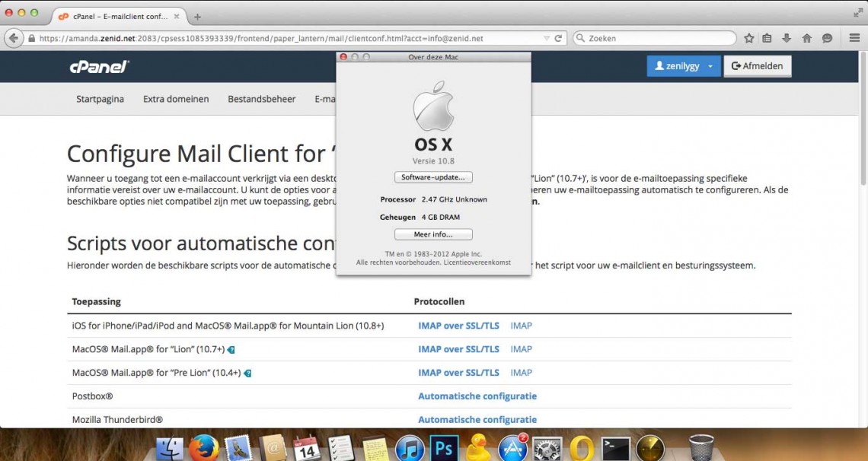
Task: Open the Notes app in the dock
Action: (x=375, y=448)
